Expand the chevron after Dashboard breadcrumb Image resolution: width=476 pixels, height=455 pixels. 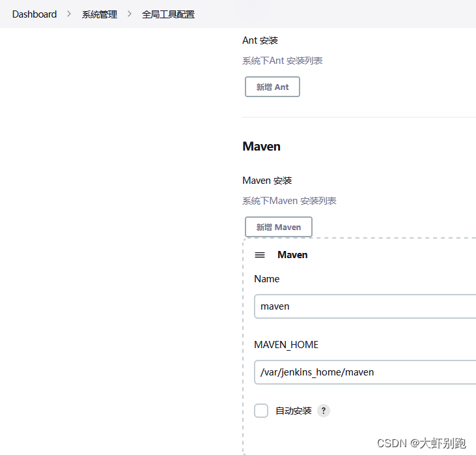(69, 14)
